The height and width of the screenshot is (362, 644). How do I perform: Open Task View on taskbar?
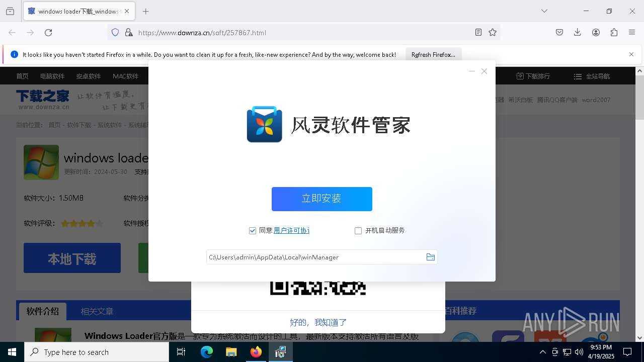pyautogui.click(x=181, y=352)
